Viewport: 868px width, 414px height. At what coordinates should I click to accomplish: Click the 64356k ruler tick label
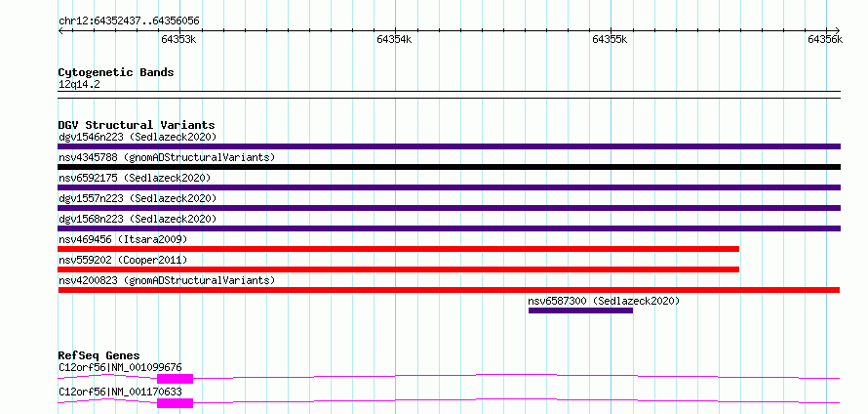tap(825, 39)
